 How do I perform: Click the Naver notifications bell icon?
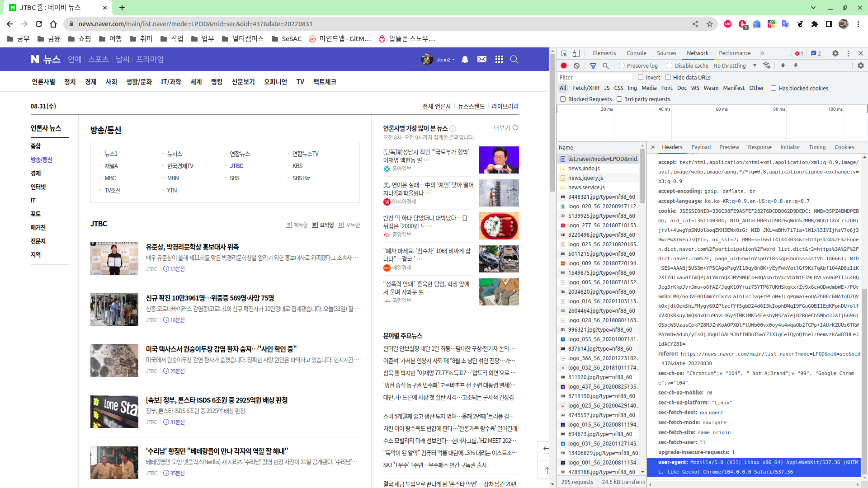click(x=465, y=60)
